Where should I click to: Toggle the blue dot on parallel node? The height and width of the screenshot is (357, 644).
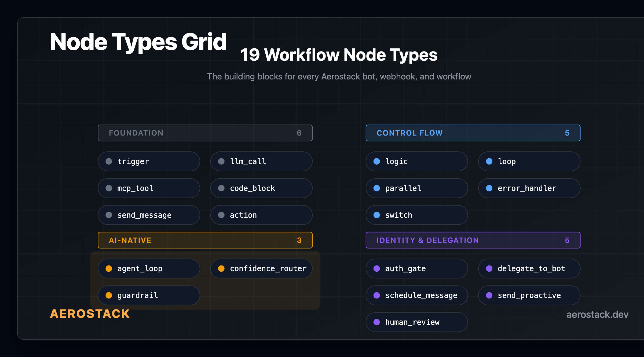(377, 188)
